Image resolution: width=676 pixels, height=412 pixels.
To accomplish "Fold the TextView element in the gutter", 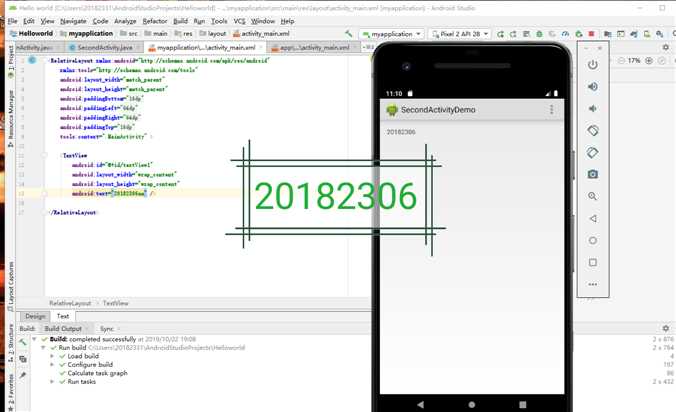I will 44,155.
